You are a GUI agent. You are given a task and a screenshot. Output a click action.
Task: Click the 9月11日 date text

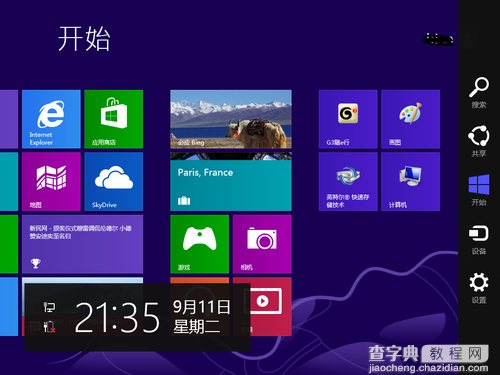(201, 307)
